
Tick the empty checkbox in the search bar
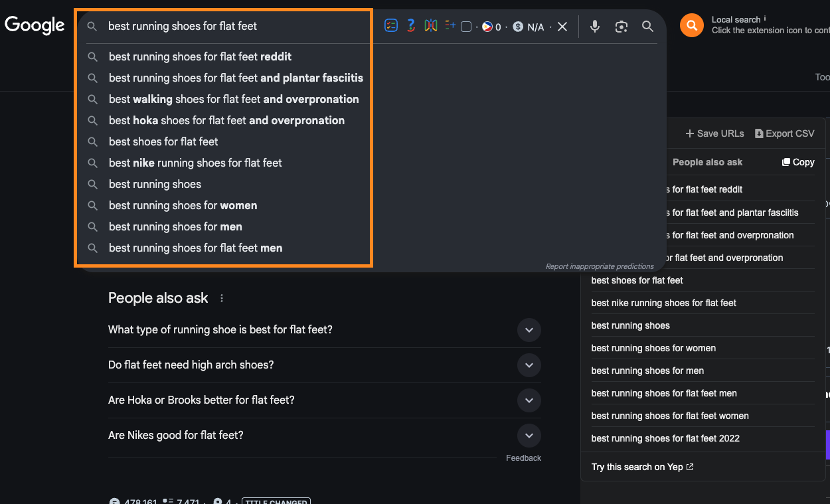[x=466, y=27]
